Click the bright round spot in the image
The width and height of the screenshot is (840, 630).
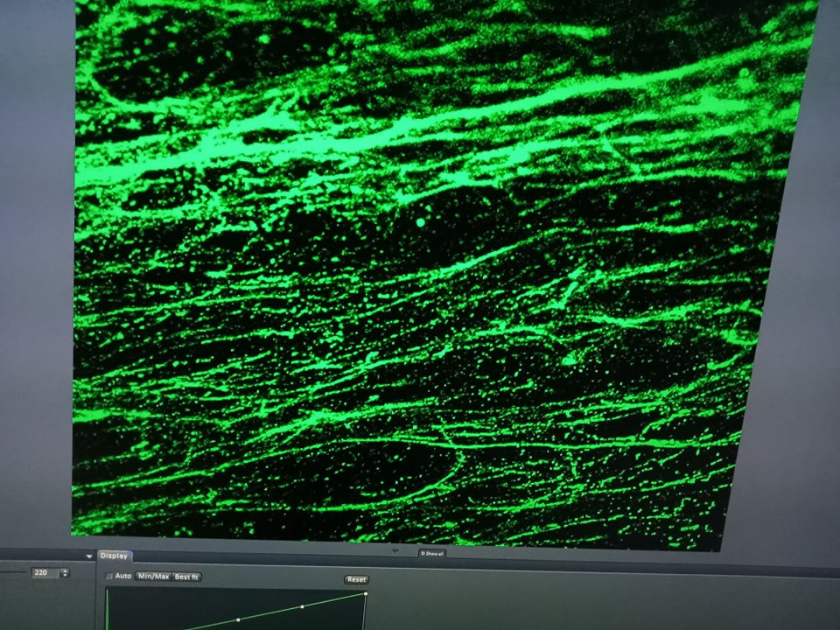[421, 223]
